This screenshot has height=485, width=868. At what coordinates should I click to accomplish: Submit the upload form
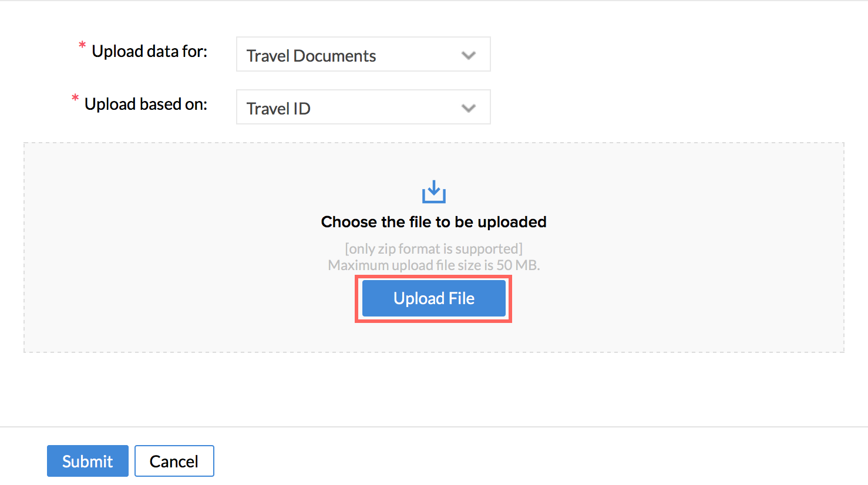(88, 461)
